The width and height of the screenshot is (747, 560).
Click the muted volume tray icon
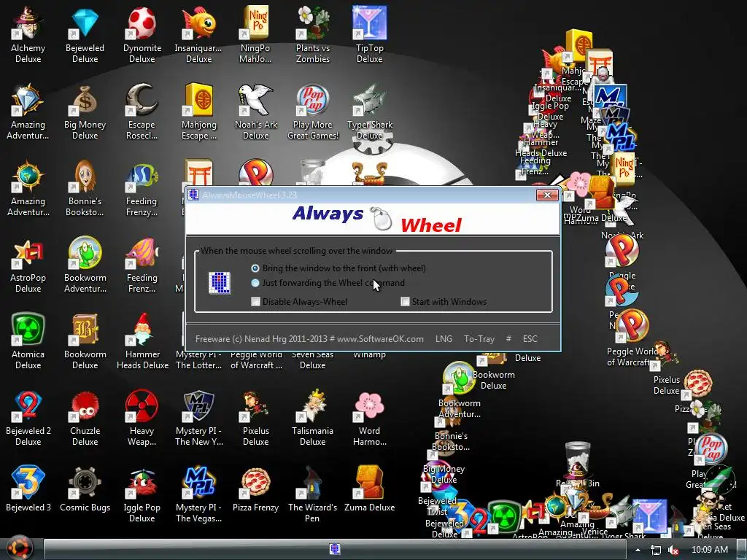tap(673, 550)
